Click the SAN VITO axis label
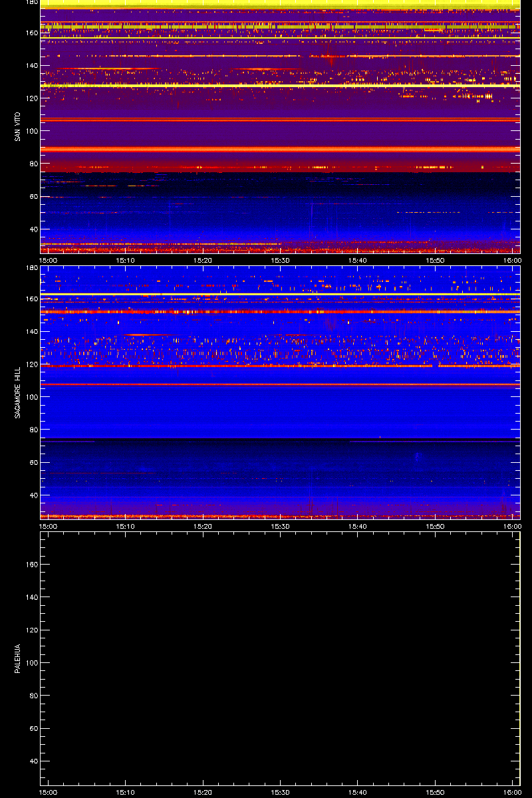Screen dimensions: 532x798 17,126
